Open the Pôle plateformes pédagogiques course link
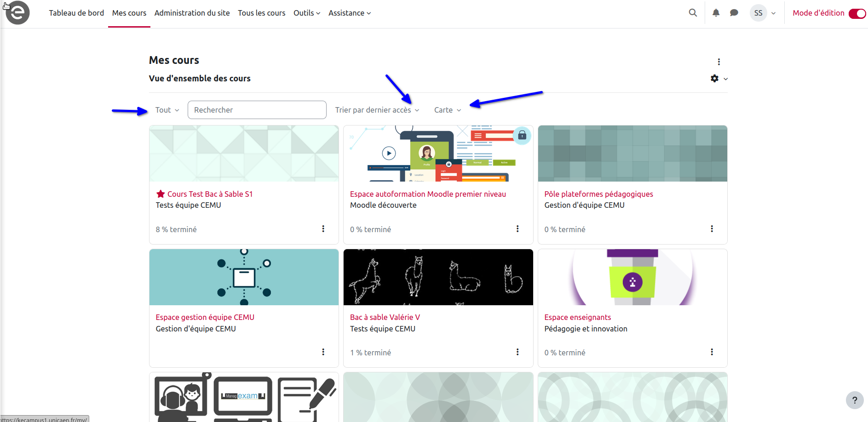The height and width of the screenshot is (422, 868). pos(598,194)
